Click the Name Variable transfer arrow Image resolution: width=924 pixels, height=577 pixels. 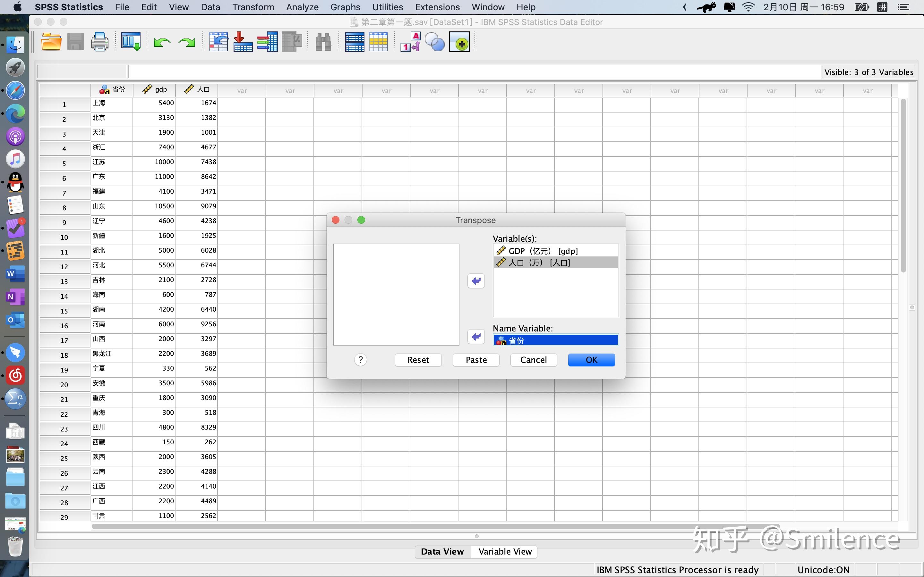476,337
